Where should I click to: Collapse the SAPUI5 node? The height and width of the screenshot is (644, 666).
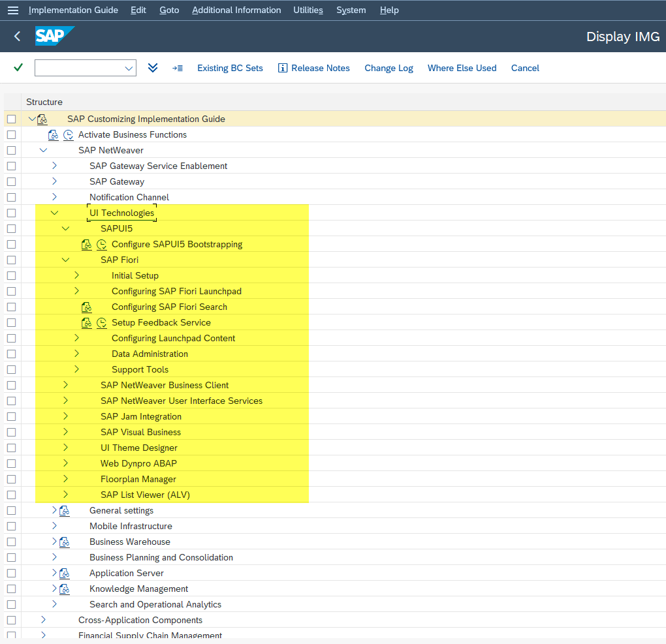click(x=65, y=228)
